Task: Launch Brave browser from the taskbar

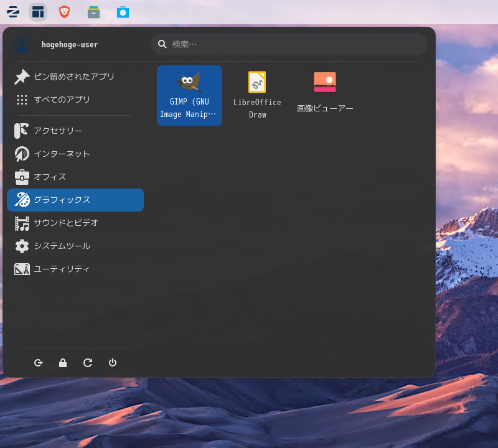Action: [x=65, y=12]
